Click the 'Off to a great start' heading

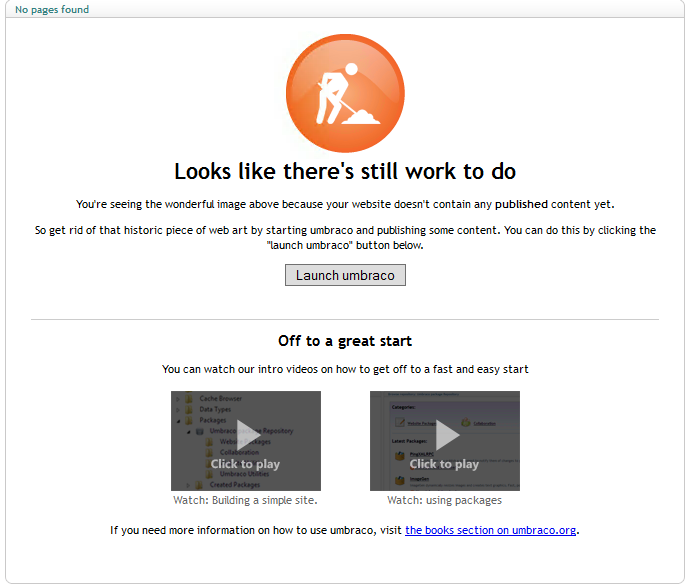pyautogui.click(x=345, y=341)
